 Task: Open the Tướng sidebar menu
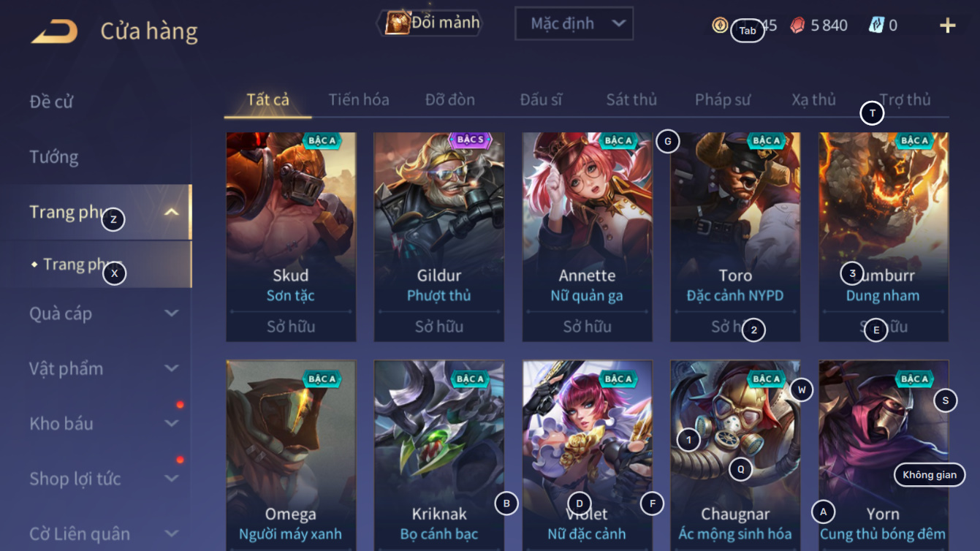[x=54, y=156]
